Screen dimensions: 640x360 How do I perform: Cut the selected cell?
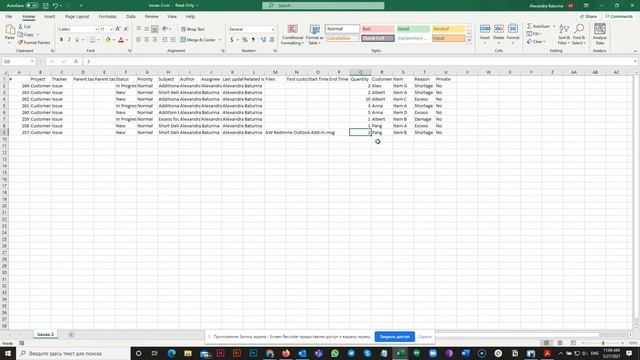coord(24,27)
